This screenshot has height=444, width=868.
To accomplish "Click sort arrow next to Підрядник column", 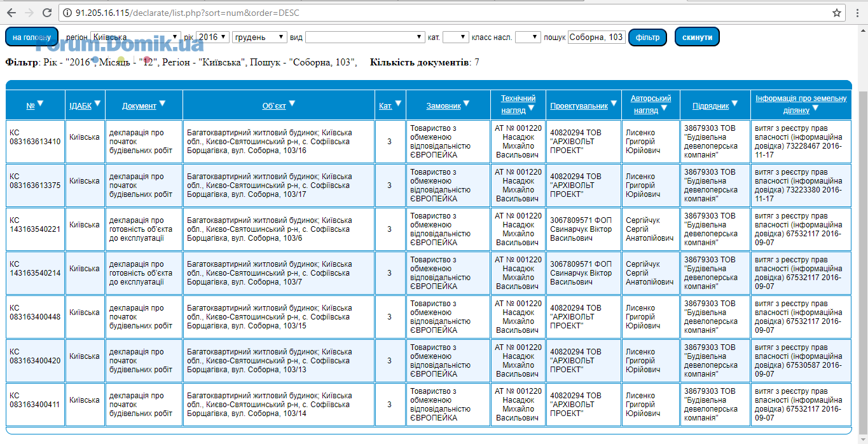I will click(734, 104).
